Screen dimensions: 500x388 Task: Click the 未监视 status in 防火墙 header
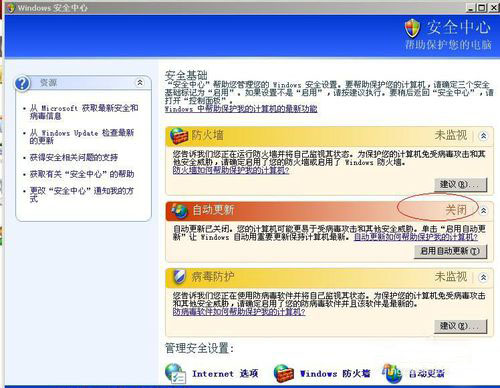pos(451,135)
